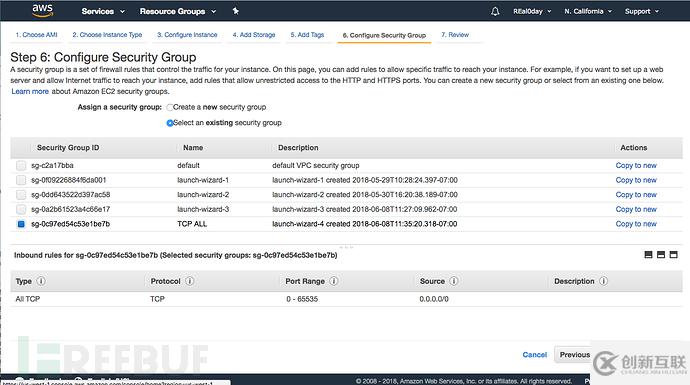Check the launch-wizard-1 security group

tap(21, 180)
